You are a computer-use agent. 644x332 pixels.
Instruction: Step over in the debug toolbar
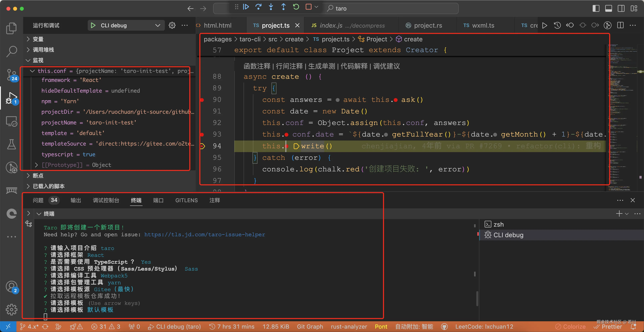coord(258,7)
